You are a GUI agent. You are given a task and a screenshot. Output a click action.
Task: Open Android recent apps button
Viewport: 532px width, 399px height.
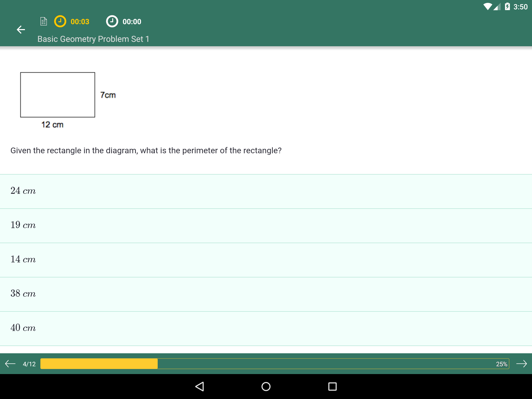coord(332,387)
